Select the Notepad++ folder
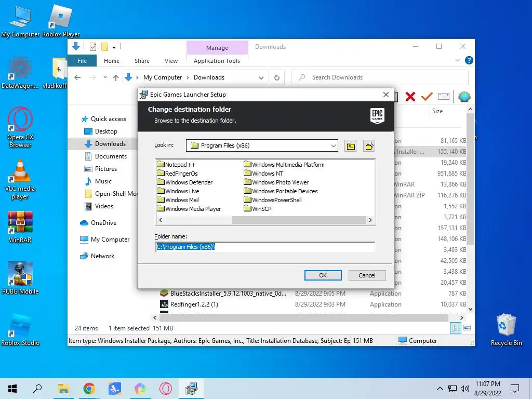This screenshot has width=532, height=399. tap(177, 165)
